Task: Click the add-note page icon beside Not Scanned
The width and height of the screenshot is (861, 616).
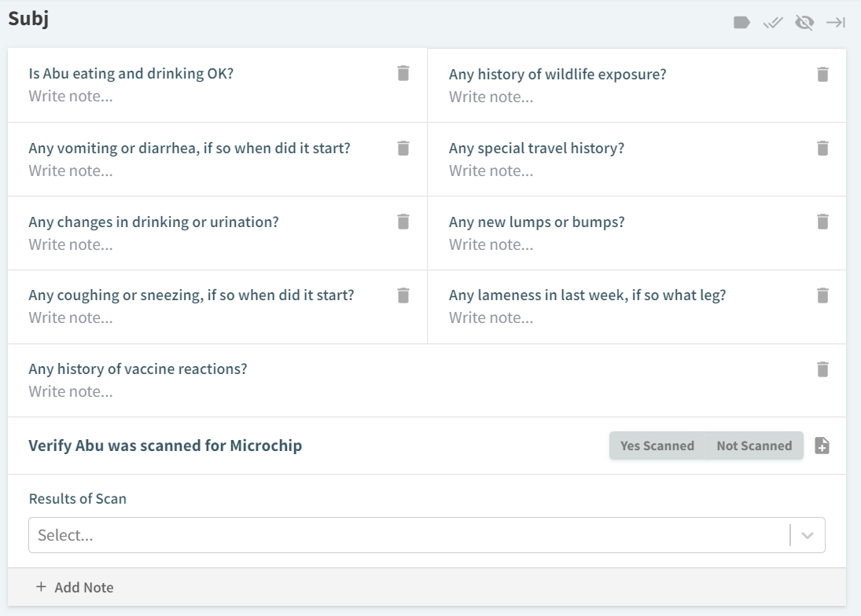Action: coord(822,445)
